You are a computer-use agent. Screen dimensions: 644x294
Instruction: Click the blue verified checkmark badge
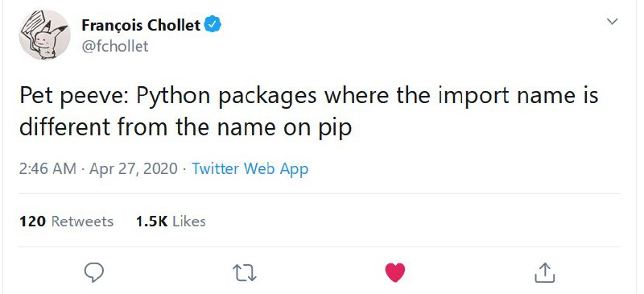(x=213, y=25)
